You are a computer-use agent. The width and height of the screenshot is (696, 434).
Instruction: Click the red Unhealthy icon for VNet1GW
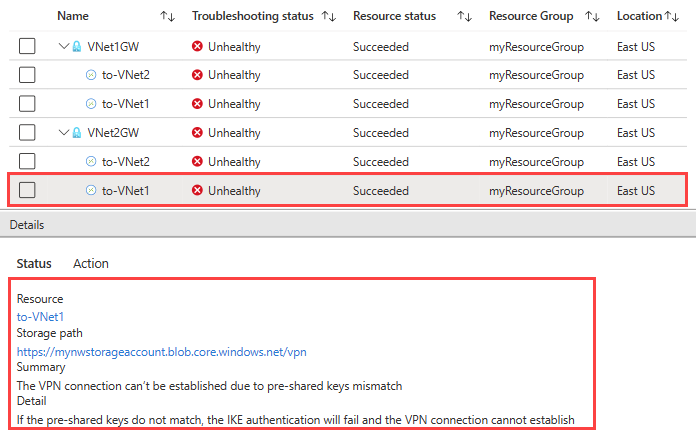[198, 46]
